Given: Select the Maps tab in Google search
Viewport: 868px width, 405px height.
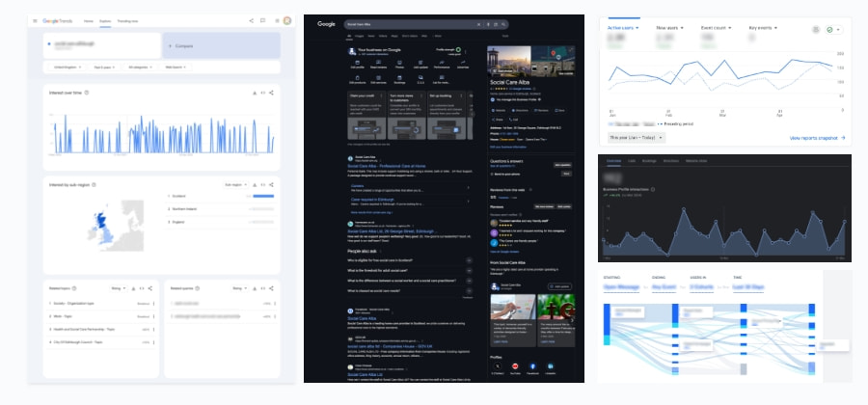Looking at the screenshot, I should pos(394,36).
